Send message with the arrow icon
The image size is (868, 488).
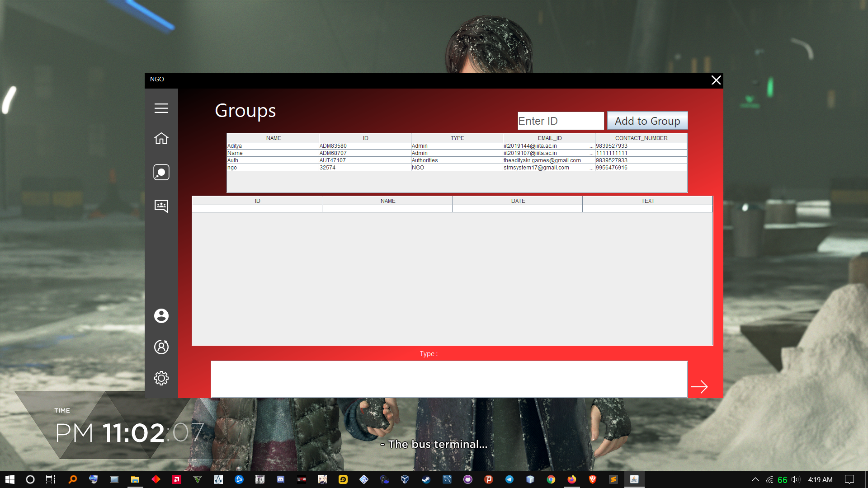tap(699, 387)
